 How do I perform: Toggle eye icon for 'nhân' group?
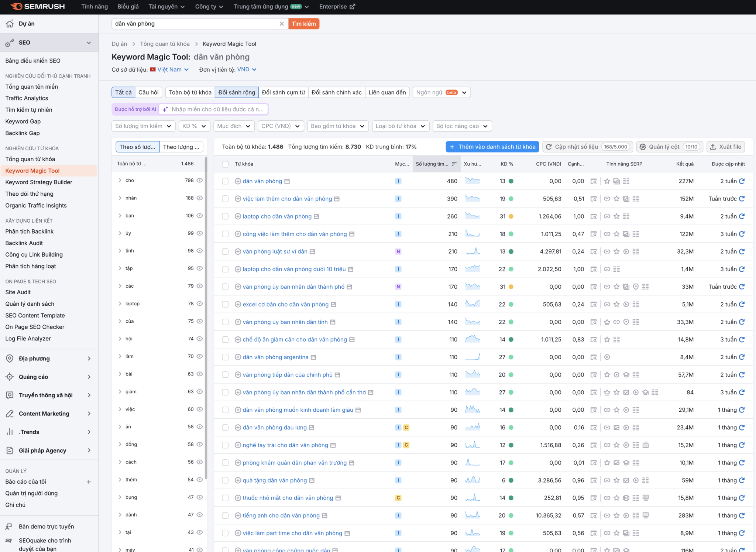coord(200,198)
